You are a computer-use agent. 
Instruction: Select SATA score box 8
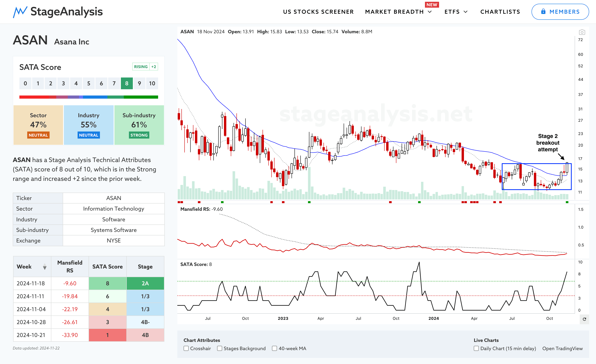(x=127, y=83)
